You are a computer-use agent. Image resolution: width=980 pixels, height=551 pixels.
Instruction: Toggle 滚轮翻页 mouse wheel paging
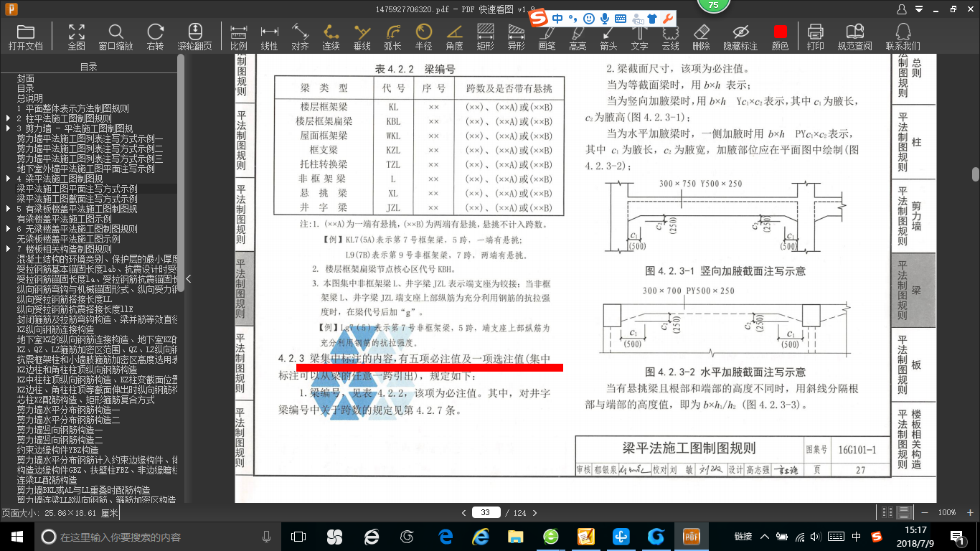click(x=195, y=37)
